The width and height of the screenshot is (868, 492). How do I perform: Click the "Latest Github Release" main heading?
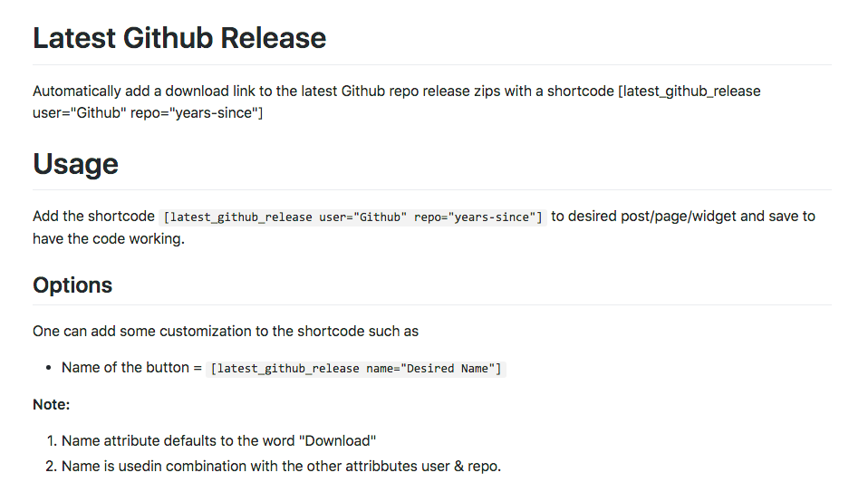point(179,38)
